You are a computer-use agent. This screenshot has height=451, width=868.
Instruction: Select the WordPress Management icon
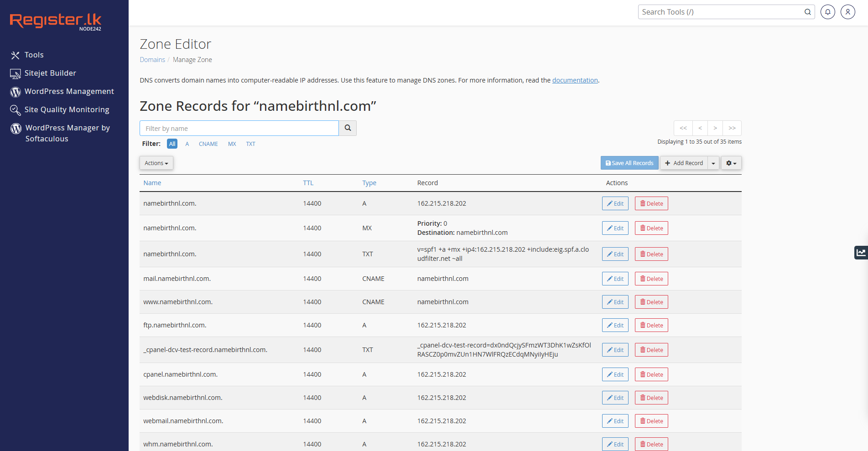coord(15,92)
